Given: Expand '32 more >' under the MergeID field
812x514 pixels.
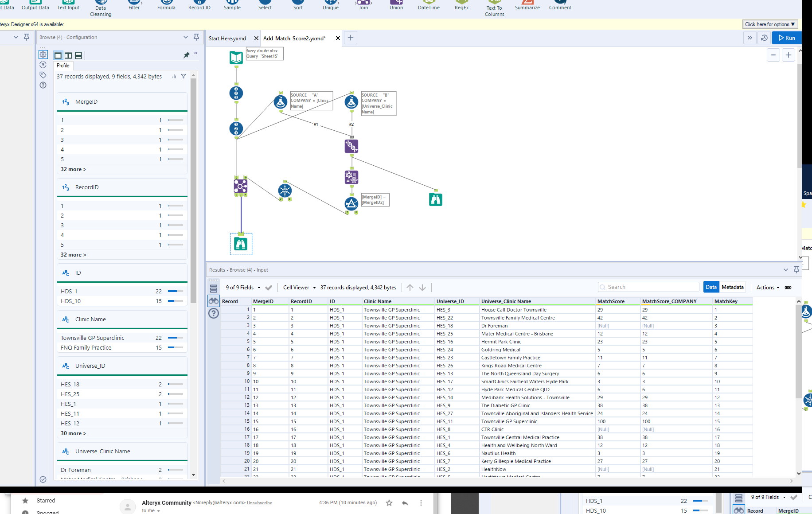Looking at the screenshot, I should (x=73, y=169).
